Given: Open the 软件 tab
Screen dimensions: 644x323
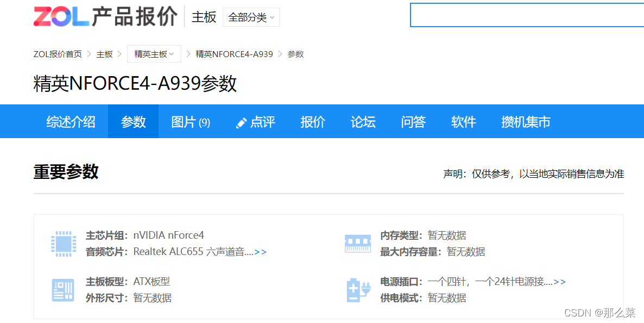Looking at the screenshot, I should tap(464, 122).
